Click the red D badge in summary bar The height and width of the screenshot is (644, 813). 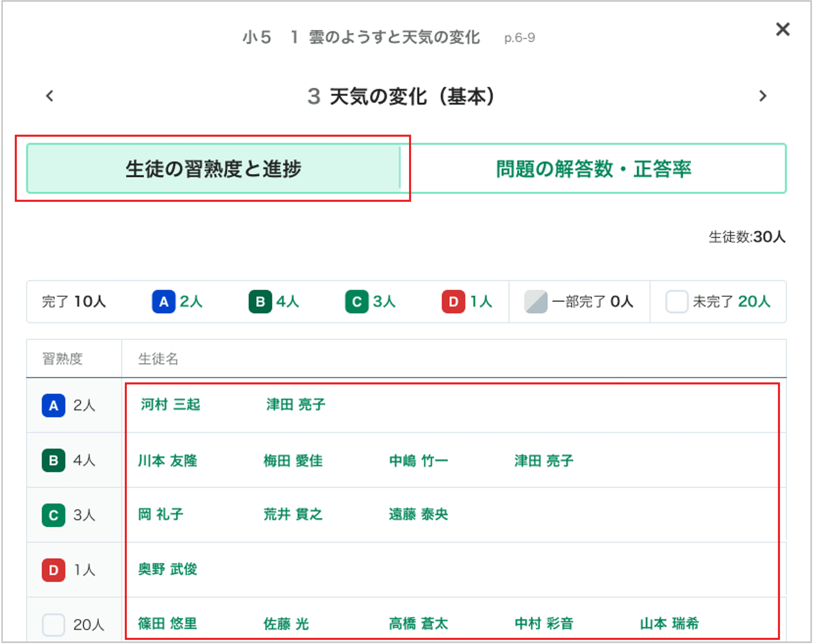[453, 302]
